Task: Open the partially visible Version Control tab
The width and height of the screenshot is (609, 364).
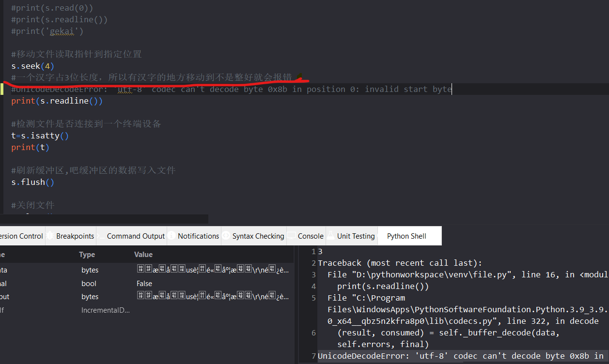Action: pyautogui.click(x=21, y=236)
